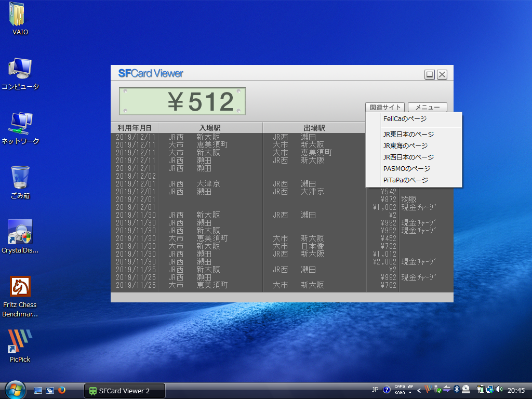Image resolution: width=532 pixels, height=399 pixels.
Task: Launch Firefox from the quick launch bar
Action: coord(62,390)
